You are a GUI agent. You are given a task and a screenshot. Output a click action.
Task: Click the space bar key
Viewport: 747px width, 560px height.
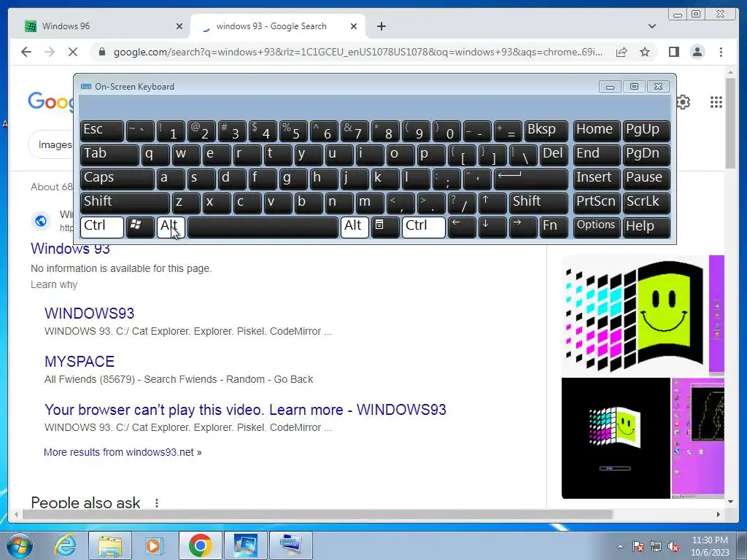point(263,227)
